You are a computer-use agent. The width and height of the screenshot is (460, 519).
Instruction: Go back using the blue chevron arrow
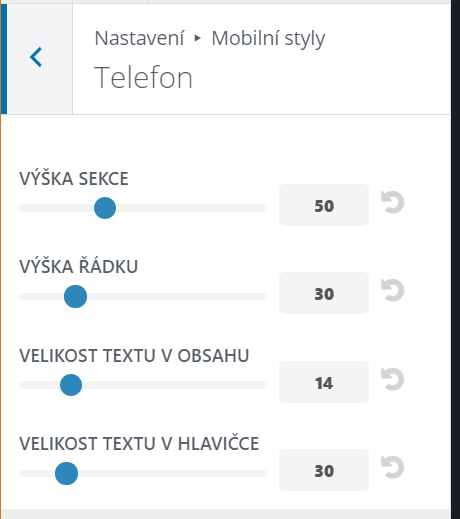(x=36, y=57)
